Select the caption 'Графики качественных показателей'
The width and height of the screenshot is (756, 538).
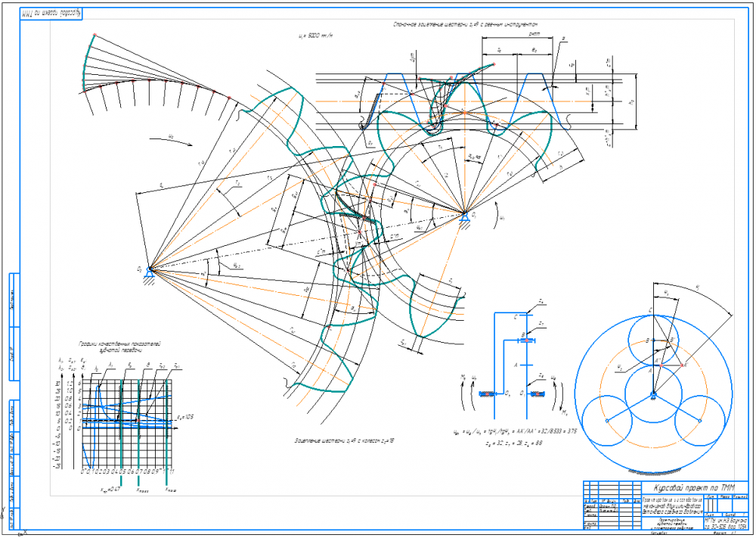tap(119, 344)
